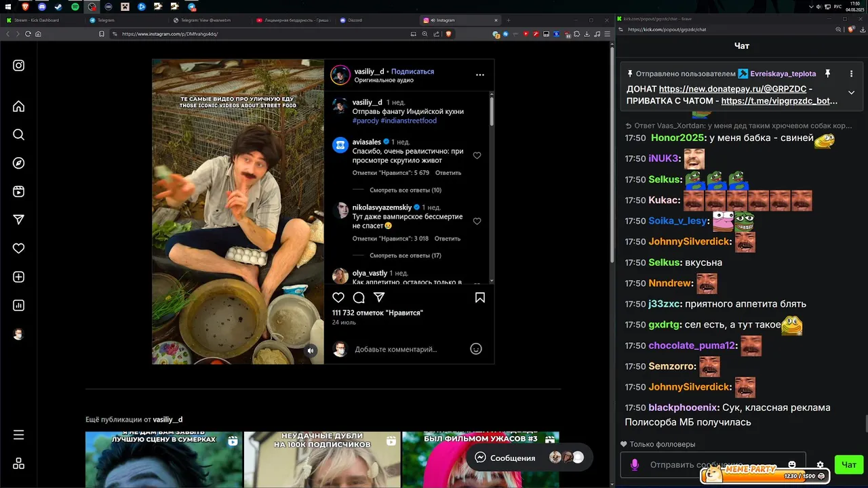Create a new post with plus icon
The height and width of the screenshot is (488, 868).
tap(19, 277)
